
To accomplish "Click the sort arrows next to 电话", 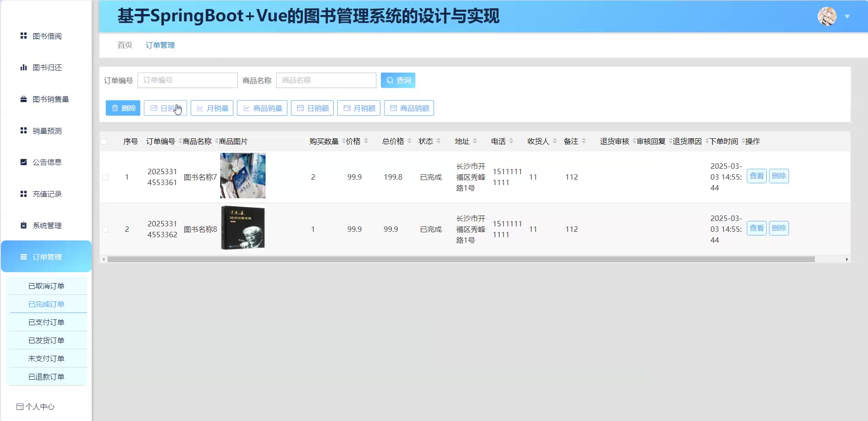I will click(x=511, y=141).
